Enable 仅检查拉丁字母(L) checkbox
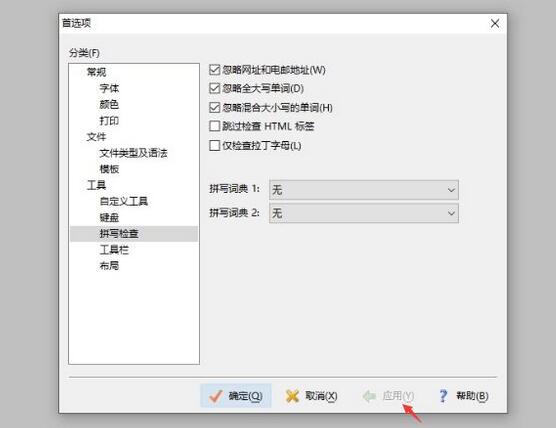 point(215,145)
